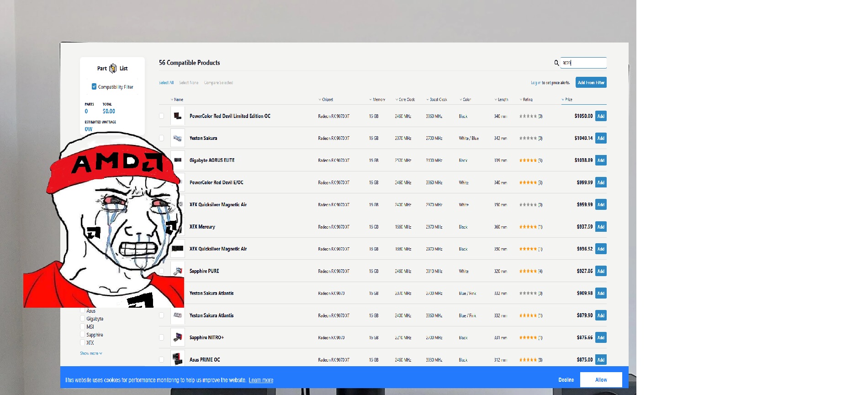The image size is (868, 395).
Task: Add the $936.52 XFX Quicksilver Magnetic Air
Action: point(601,249)
